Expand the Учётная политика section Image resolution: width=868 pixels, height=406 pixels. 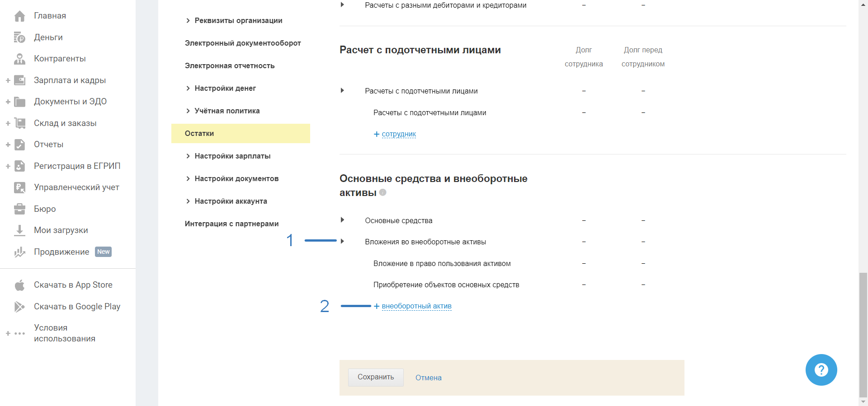188,111
